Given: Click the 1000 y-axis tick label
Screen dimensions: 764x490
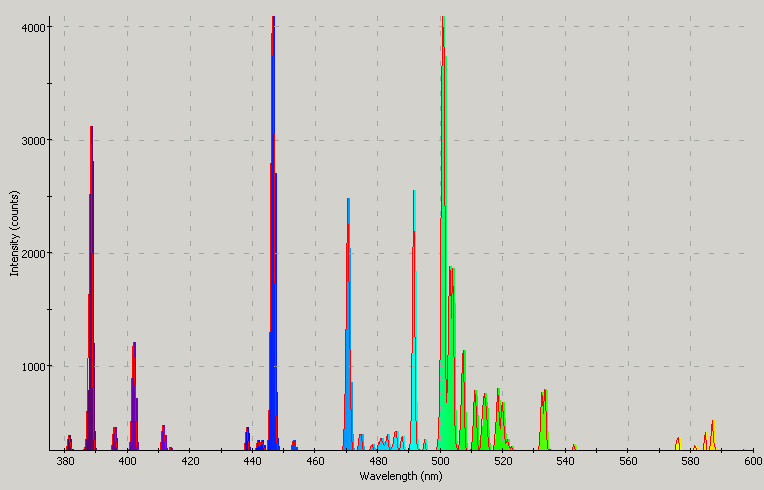Looking at the screenshot, I should pos(33,366).
